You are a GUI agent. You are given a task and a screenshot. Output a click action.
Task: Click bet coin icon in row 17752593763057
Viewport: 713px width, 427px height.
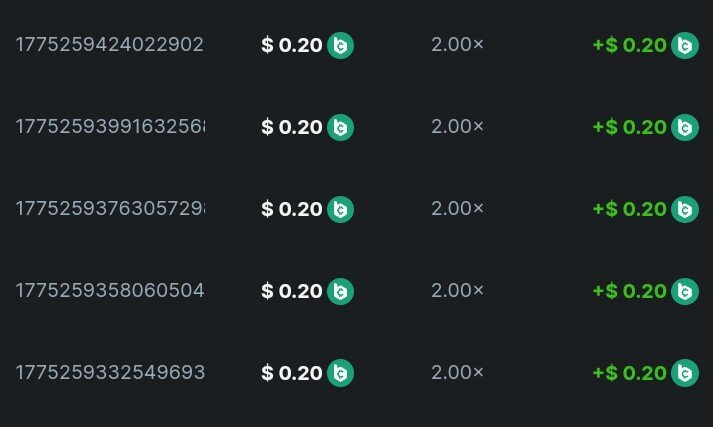pyautogui.click(x=340, y=209)
